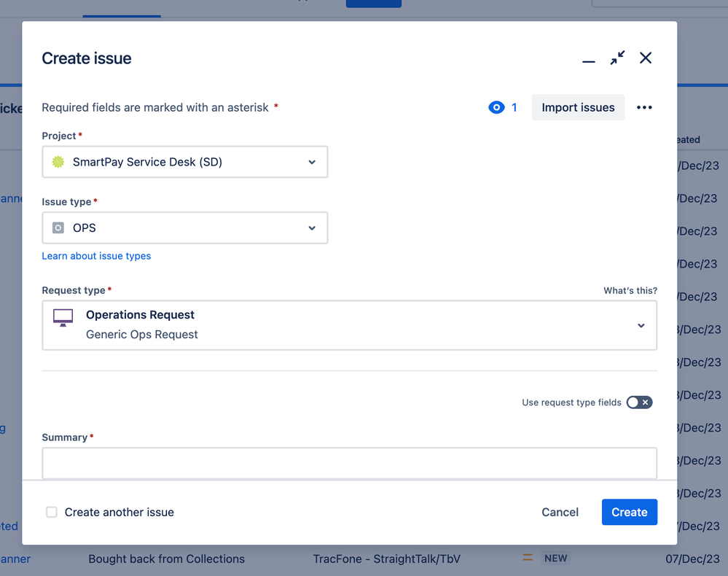Click "Generic Ops Request" description text

point(141,335)
